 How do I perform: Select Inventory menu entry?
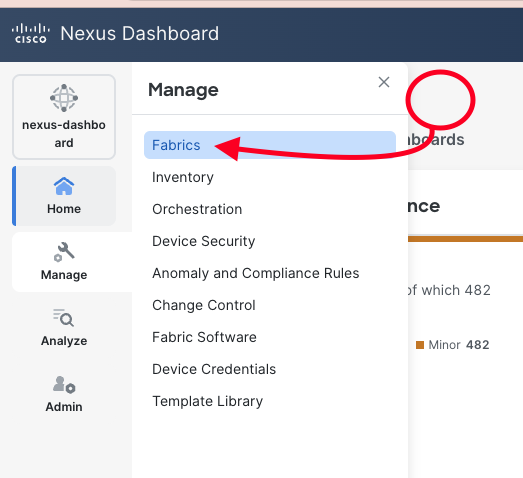[183, 177]
